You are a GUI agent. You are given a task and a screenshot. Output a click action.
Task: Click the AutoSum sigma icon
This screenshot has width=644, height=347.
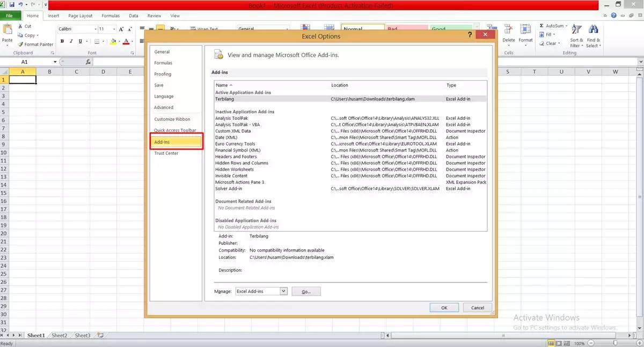pos(541,26)
